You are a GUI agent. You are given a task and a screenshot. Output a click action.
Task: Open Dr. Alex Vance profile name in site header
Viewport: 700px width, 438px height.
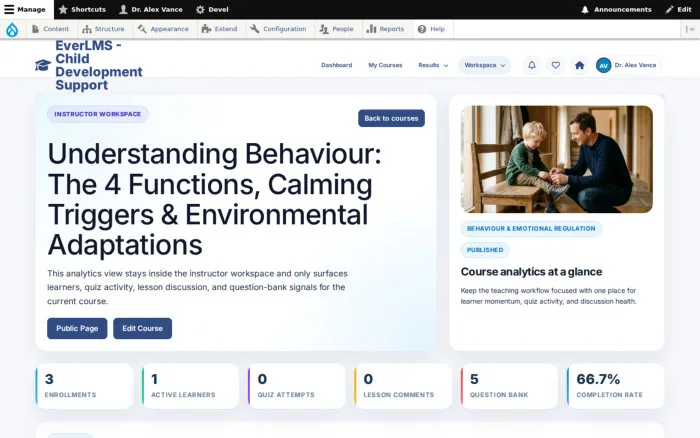(x=635, y=65)
